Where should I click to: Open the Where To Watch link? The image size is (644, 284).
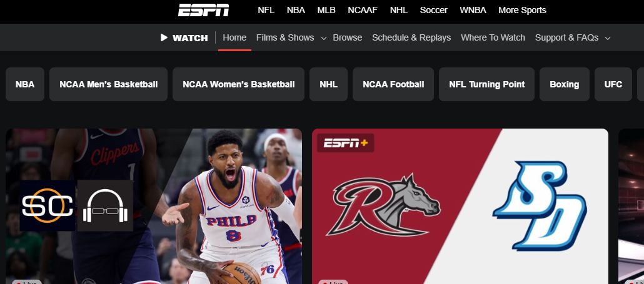493,37
